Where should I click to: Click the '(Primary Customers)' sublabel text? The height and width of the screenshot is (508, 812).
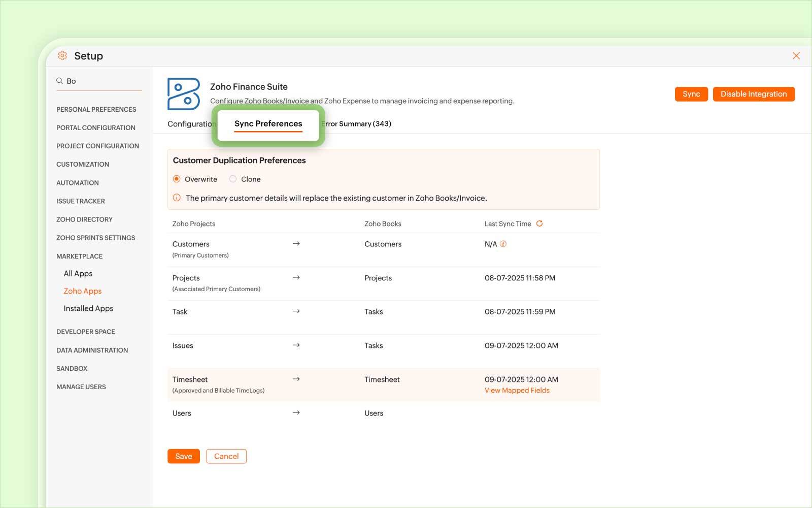click(x=200, y=255)
